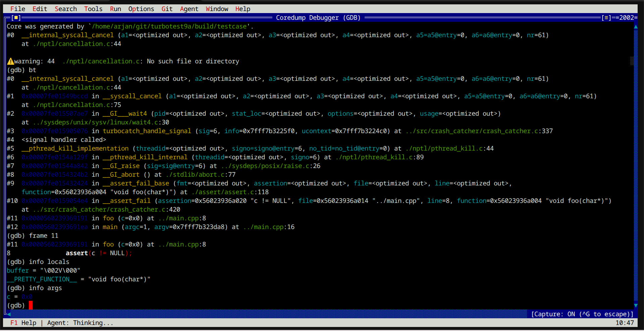Click the horizontal scrollbar left arrow

pyautogui.click(x=9, y=314)
